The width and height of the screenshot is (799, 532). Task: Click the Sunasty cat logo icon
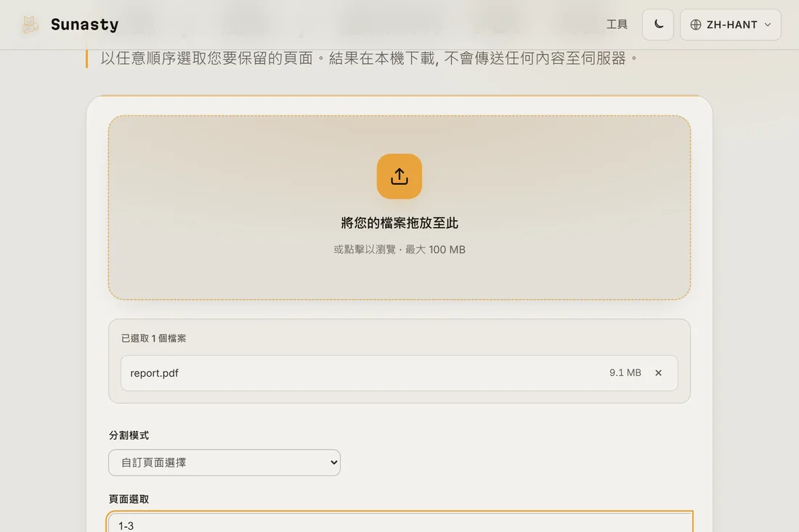pos(30,25)
